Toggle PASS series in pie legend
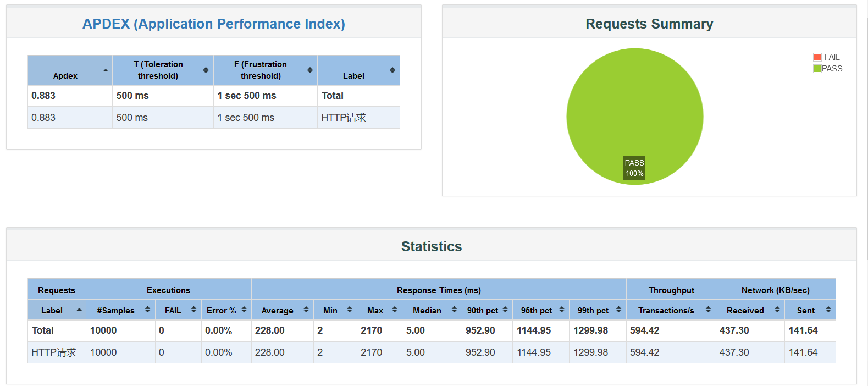This screenshot has height=386, width=868. 828,69
